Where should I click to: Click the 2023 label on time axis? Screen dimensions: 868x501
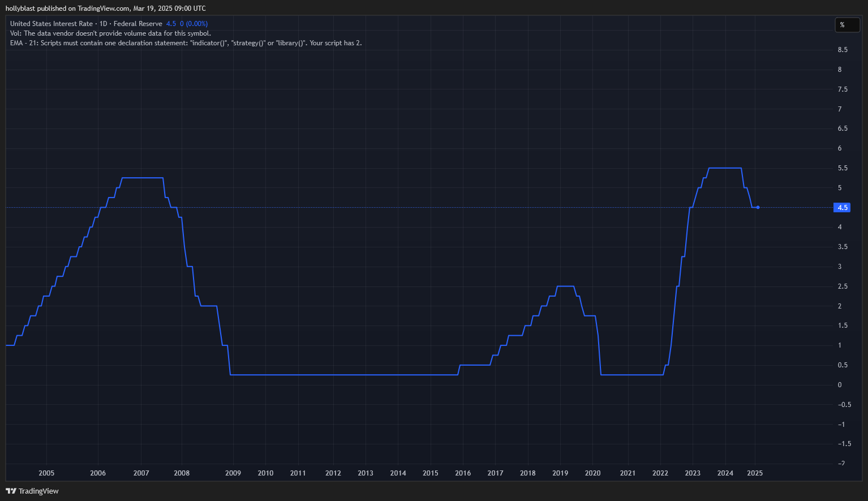click(x=693, y=473)
